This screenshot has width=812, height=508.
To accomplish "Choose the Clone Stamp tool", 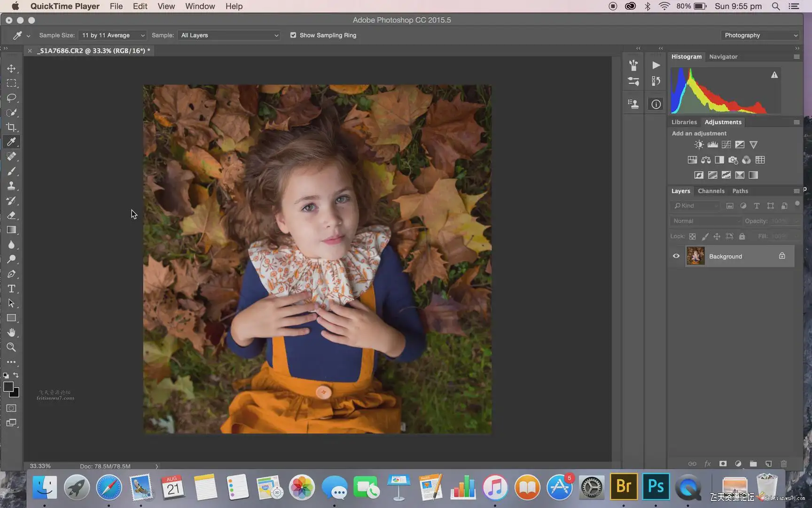I will [x=11, y=186].
